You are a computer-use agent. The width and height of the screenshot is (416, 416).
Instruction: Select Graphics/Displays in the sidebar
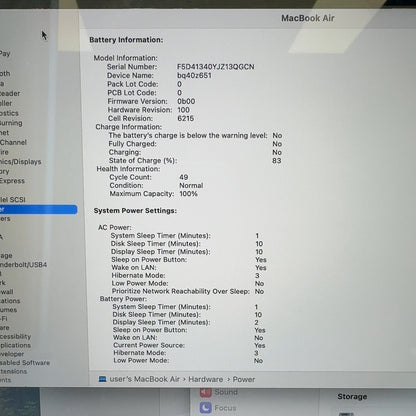tap(20, 162)
